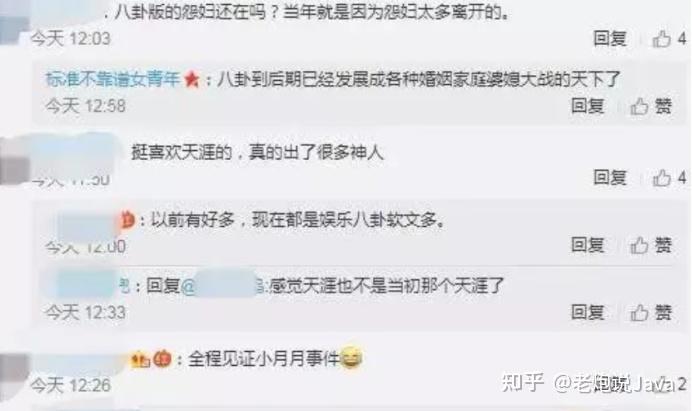Click the laughing emoji after 小月月事件
The height and width of the screenshot is (411, 692).
[352, 357]
